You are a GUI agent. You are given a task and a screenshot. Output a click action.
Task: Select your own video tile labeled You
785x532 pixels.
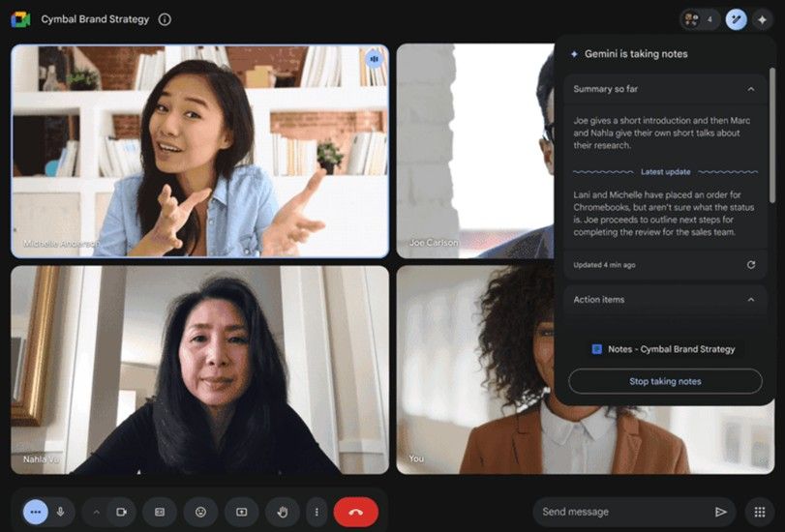[x=586, y=369]
